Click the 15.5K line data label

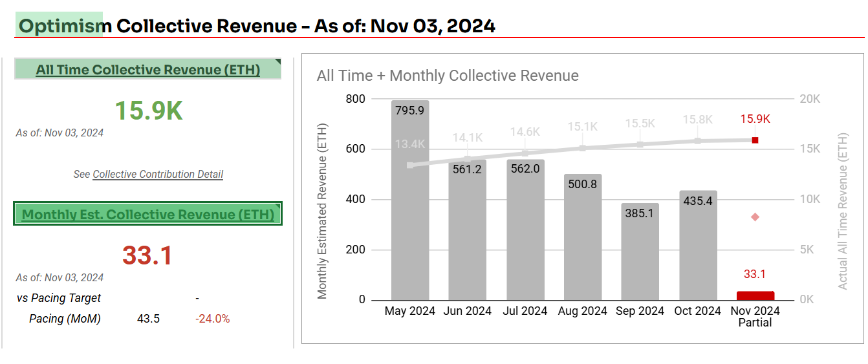(640, 123)
